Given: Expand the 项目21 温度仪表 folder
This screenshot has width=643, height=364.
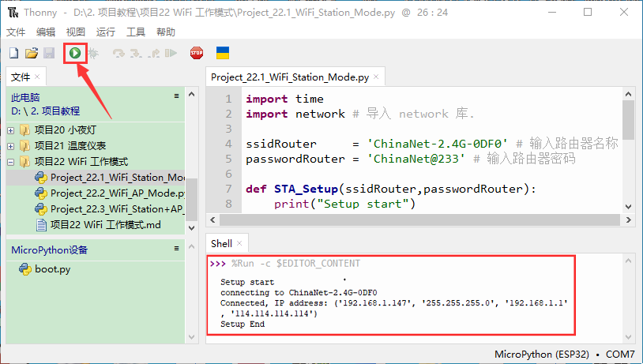Looking at the screenshot, I should [10, 146].
